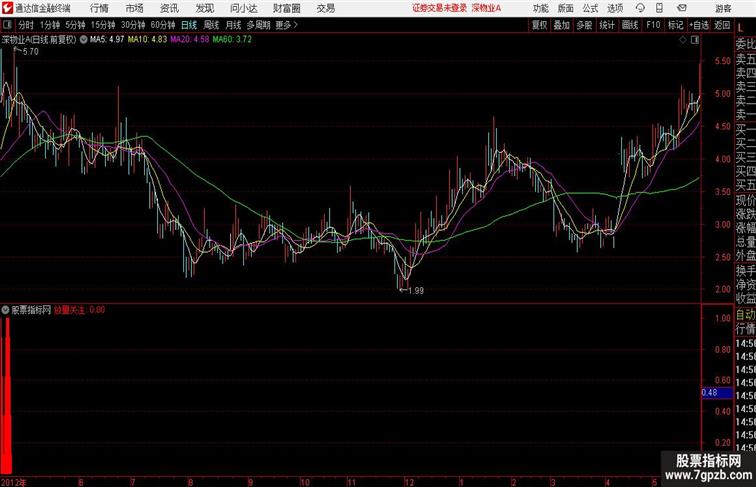Switch to 5分钟 period
The width and height of the screenshot is (756, 487).
(75, 25)
